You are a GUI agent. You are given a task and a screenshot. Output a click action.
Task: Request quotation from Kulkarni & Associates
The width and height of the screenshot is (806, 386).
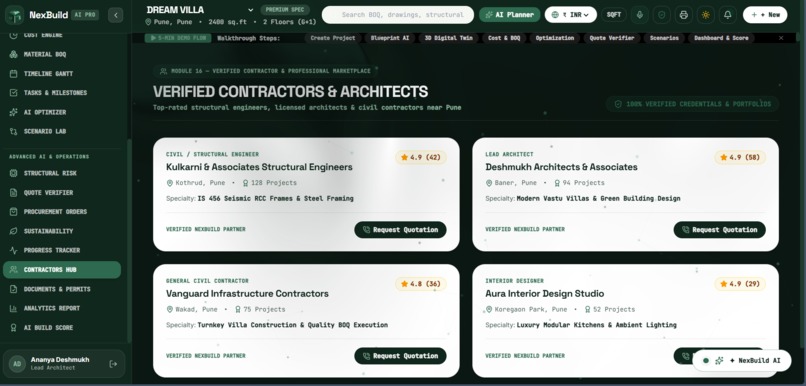click(x=400, y=230)
